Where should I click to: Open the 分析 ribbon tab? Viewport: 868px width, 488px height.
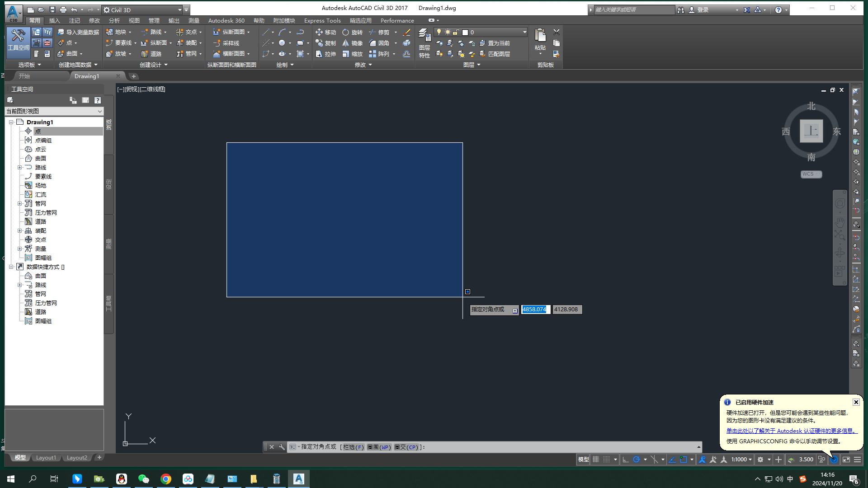click(x=114, y=20)
